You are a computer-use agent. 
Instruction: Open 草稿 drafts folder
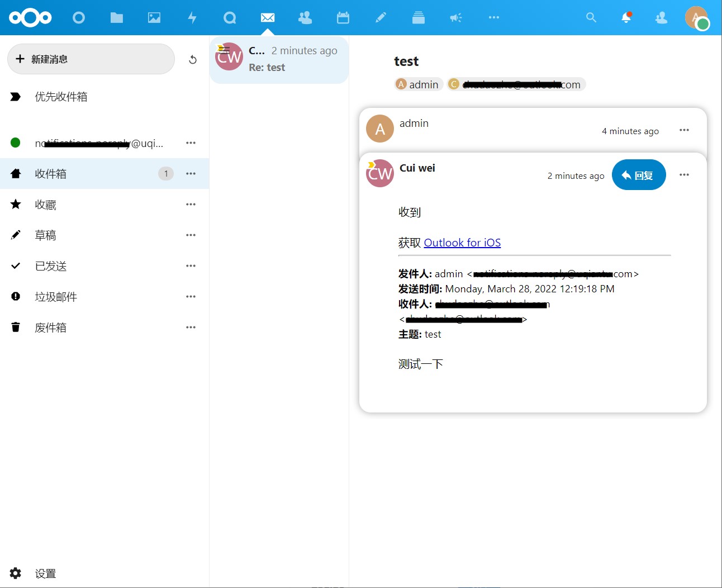point(104,235)
